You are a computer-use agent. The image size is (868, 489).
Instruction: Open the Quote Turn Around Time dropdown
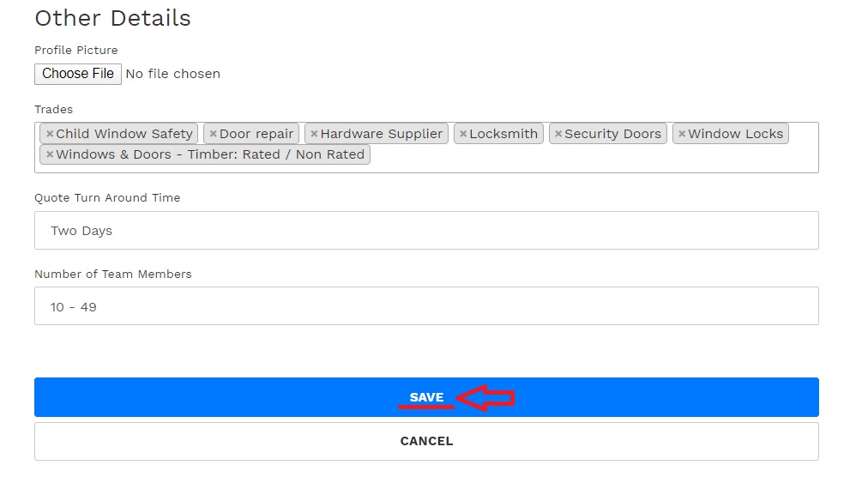[x=426, y=231]
